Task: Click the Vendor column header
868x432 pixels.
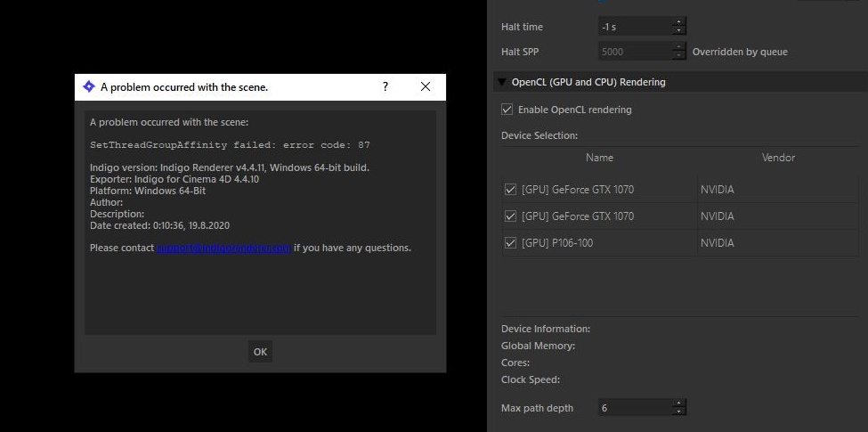Action: 777,158
